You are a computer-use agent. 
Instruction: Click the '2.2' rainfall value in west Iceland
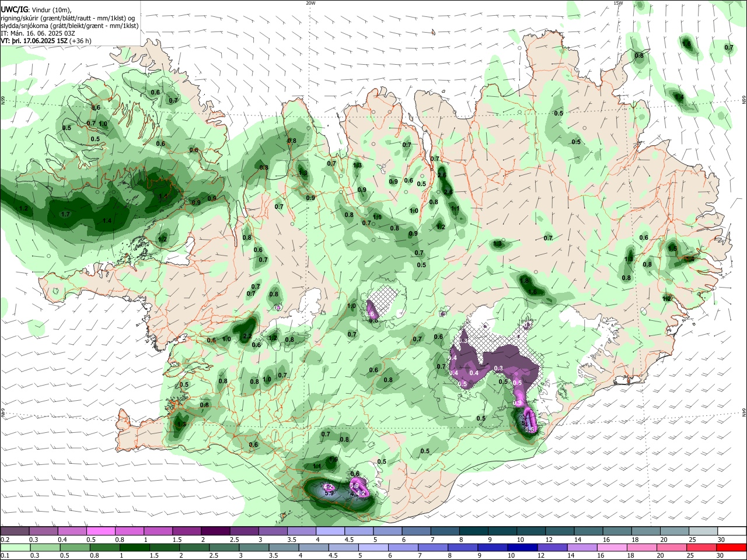(247, 336)
